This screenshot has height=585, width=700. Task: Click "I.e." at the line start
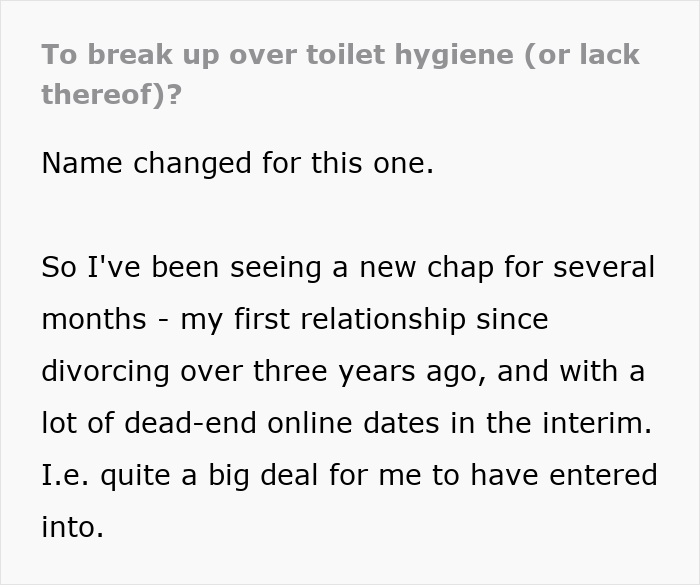(66, 476)
